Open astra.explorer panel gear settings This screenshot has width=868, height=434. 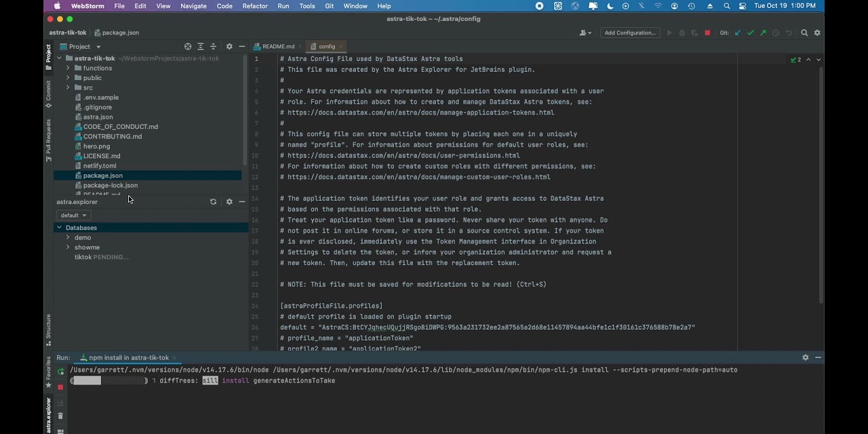pyautogui.click(x=229, y=202)
